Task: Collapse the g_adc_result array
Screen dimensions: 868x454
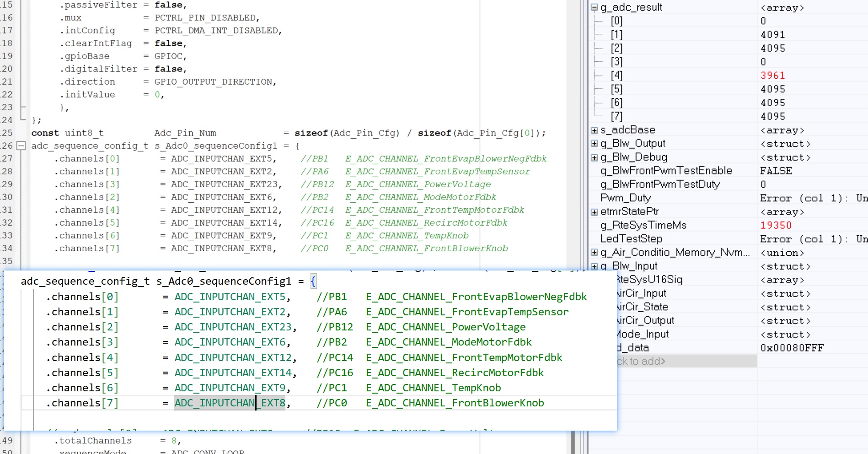Action: click(595, 7)
